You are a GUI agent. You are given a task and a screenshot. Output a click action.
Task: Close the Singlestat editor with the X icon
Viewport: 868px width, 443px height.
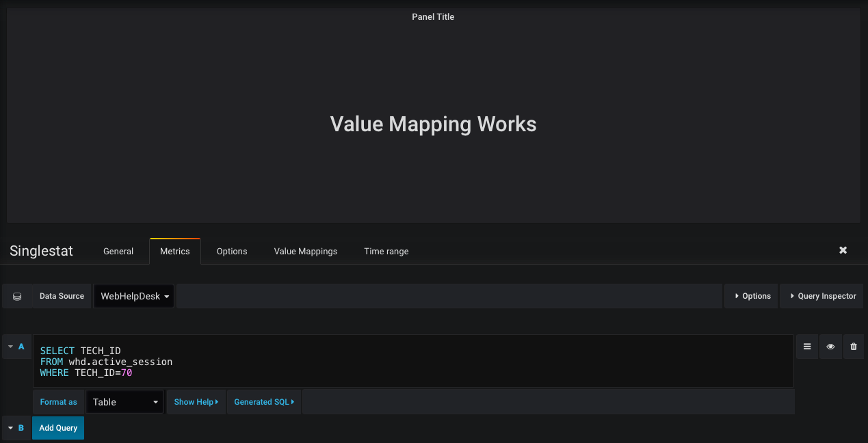pos(843,250)
